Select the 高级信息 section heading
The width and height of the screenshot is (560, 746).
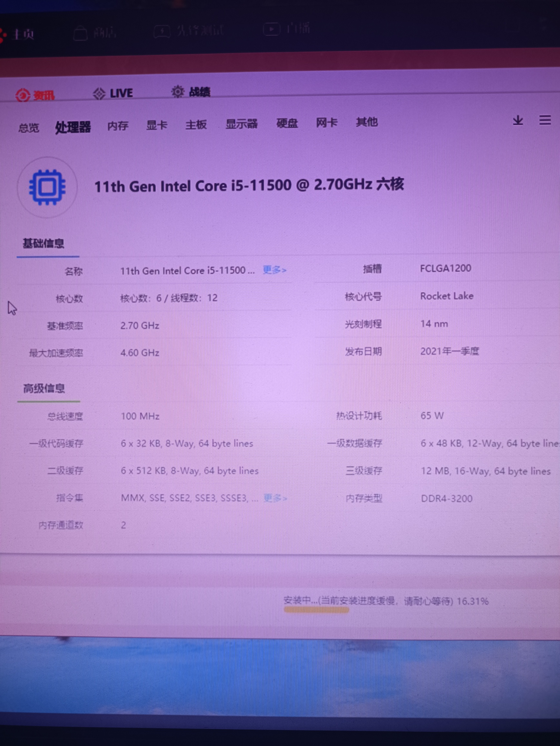coord(44,388)
